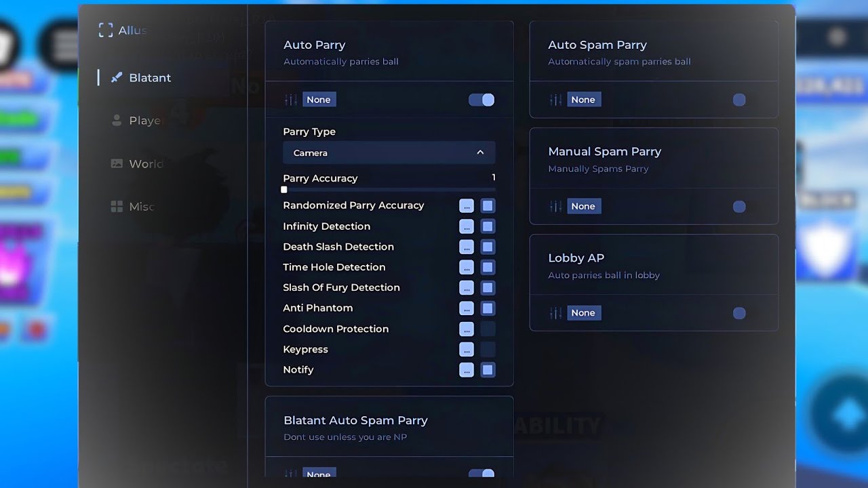This screenshot has width=868, height=488.
Task: Click the Lobby AP sliders icon
Action: point(555,312)
